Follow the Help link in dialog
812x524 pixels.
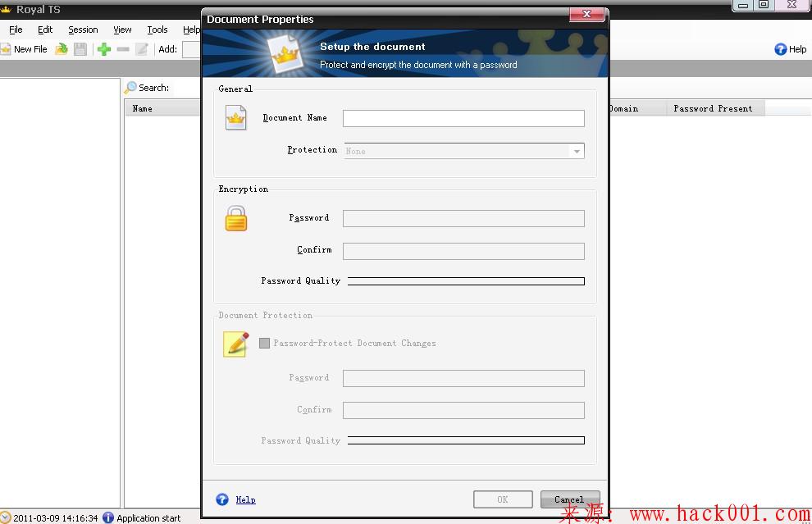[245, 499]
